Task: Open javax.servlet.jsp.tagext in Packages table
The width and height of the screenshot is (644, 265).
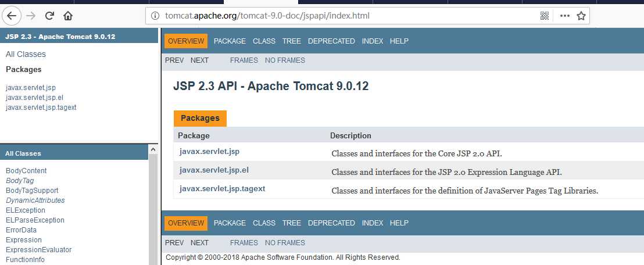Action: click(x=222, y=189)
